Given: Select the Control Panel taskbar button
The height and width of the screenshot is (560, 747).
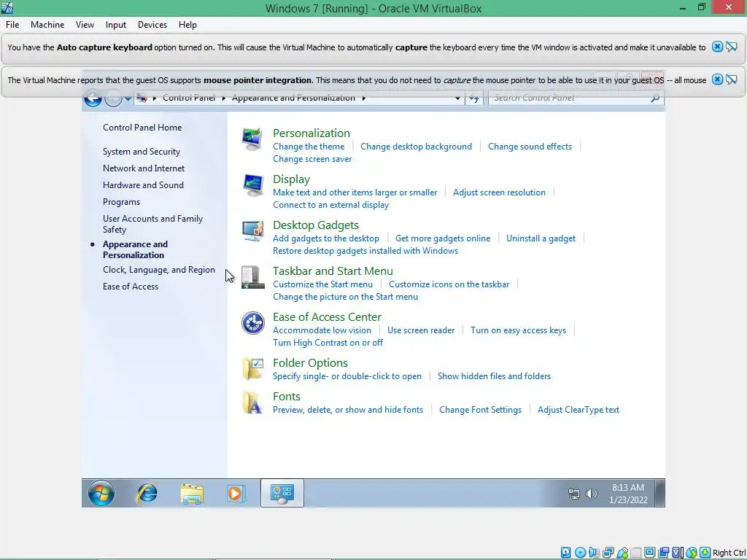Looking at the screenshot, I should point(282,493).
